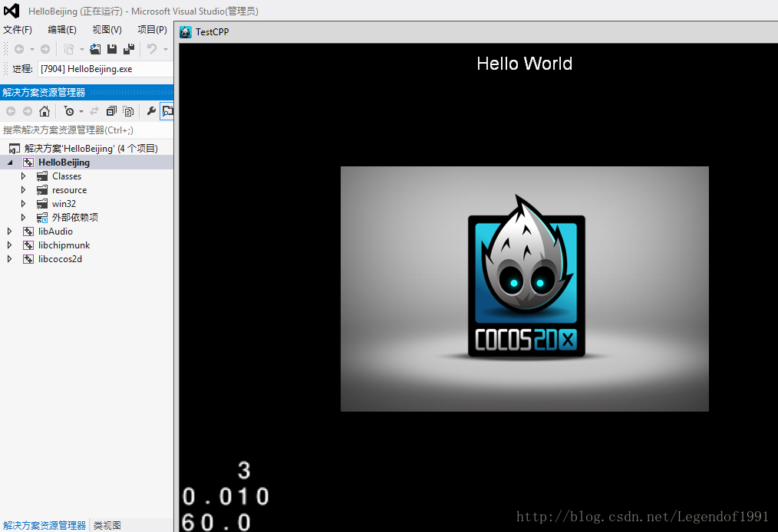This screenshot has height=532, width=778.
Task: Click Forward arrow in Solution Explorer toolbar
Action: coord(28,112)
